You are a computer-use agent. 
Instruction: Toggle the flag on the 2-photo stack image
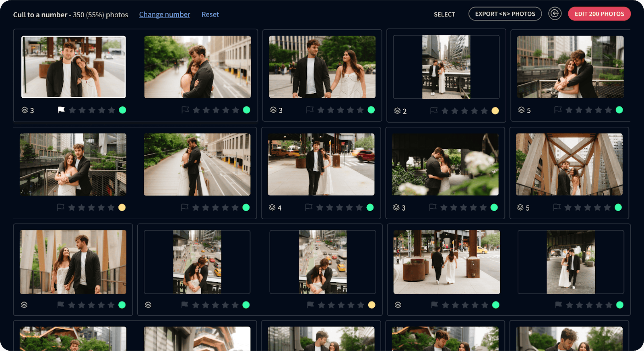point(434,111)
